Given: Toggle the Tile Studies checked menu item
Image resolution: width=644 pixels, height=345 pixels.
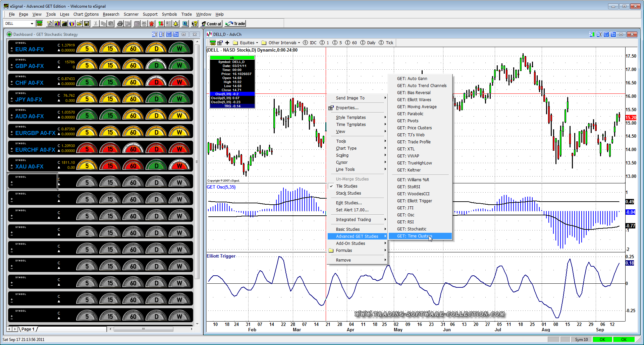Looking at the screenshot, I should [346, 186].
